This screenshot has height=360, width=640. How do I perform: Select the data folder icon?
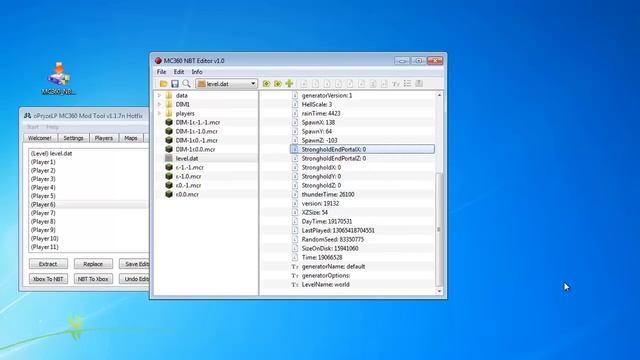pyautogui.click(x=169, y=96)
